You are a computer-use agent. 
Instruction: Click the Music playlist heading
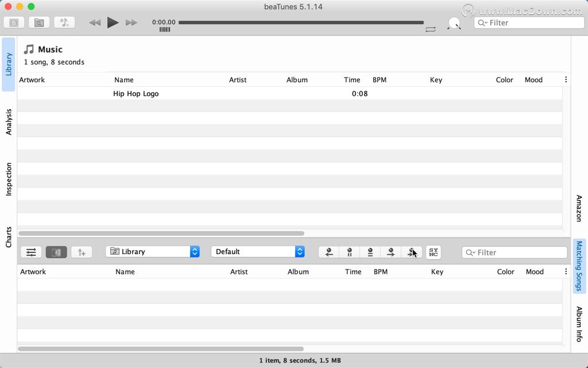point(51,49)
